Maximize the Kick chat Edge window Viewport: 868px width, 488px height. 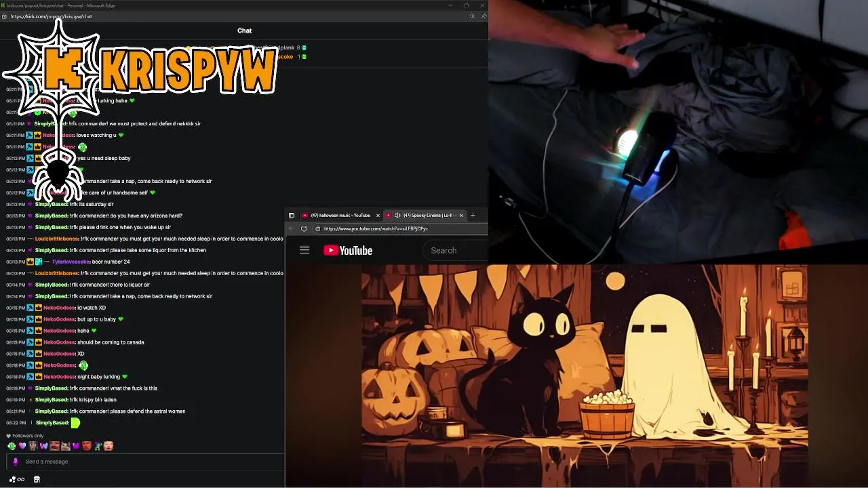[x=466, y=5]
